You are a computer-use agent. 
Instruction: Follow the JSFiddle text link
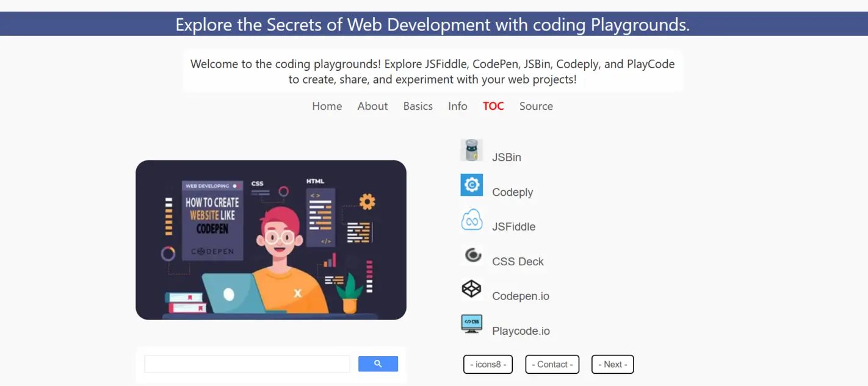[x=514, y=227]
